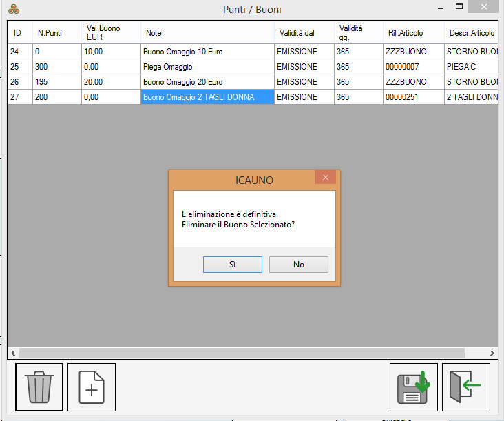Click the application logo in the title bar

click(13, 10)
